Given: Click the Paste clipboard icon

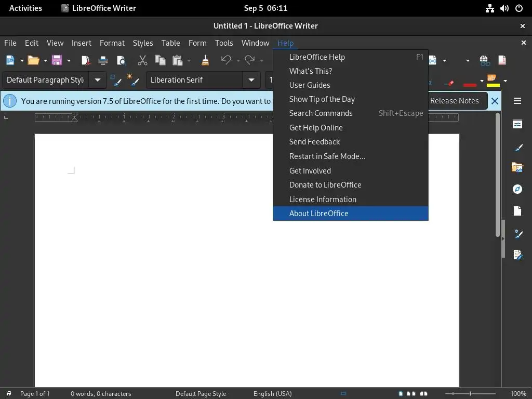Looking at the screenshot, I should [178, 60].
